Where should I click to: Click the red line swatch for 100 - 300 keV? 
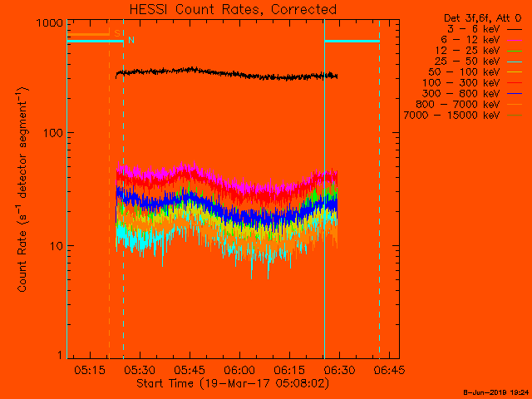point(515,83)
